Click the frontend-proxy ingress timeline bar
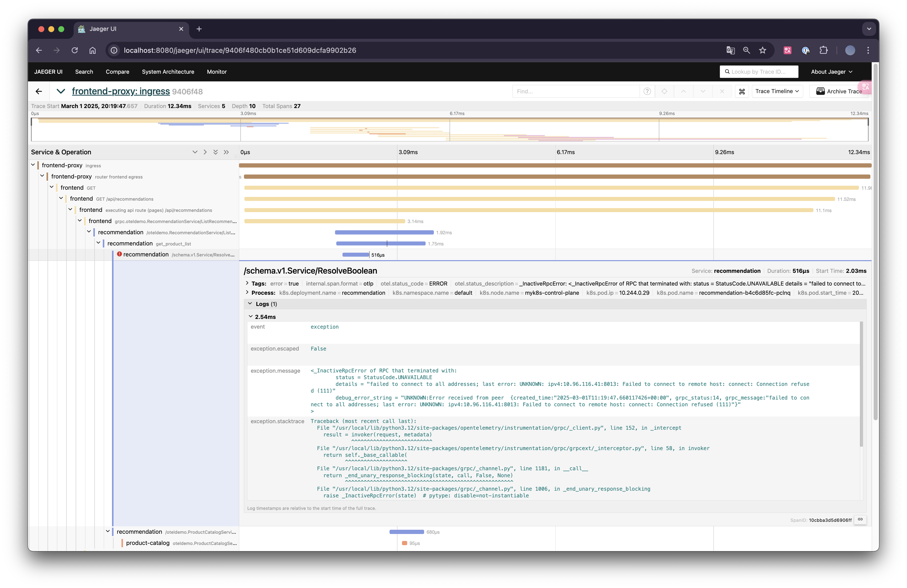 (555, 165)
